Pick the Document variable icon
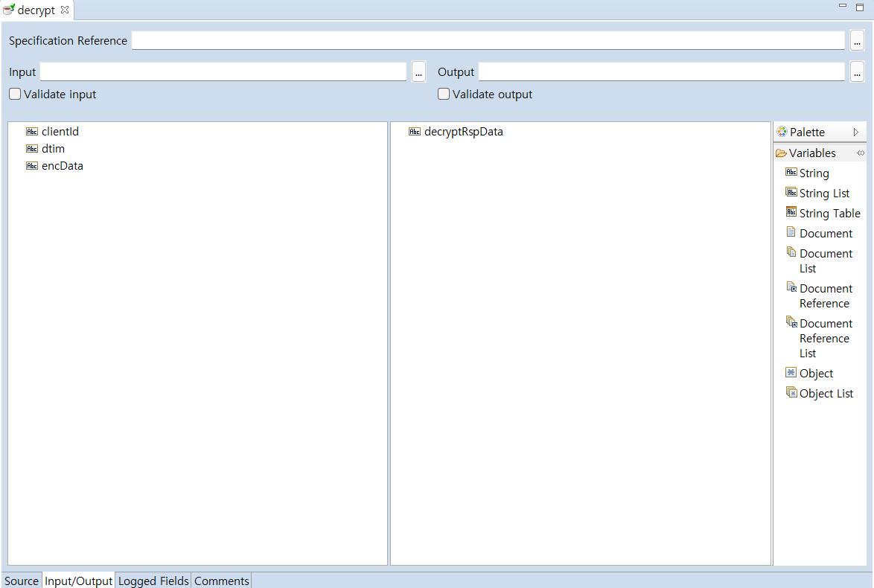The image size is (874, 588). [x=791, y=233]
